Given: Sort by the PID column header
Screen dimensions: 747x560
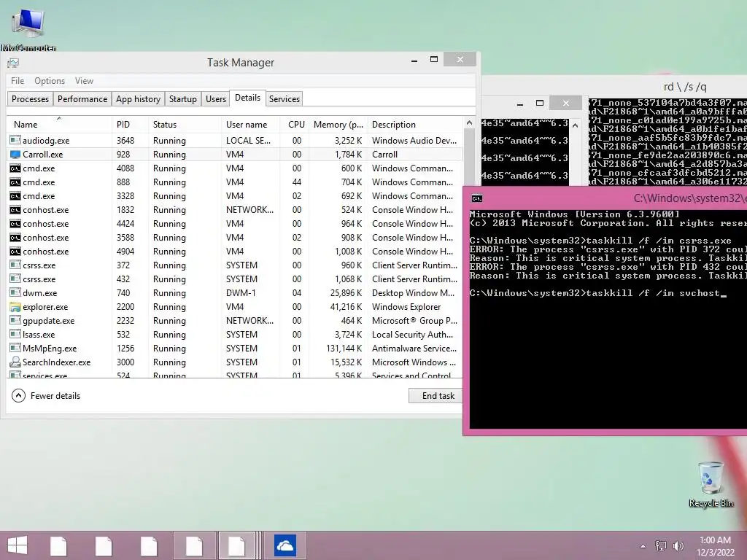Looking at the screenshot, I should click(130, 124).
